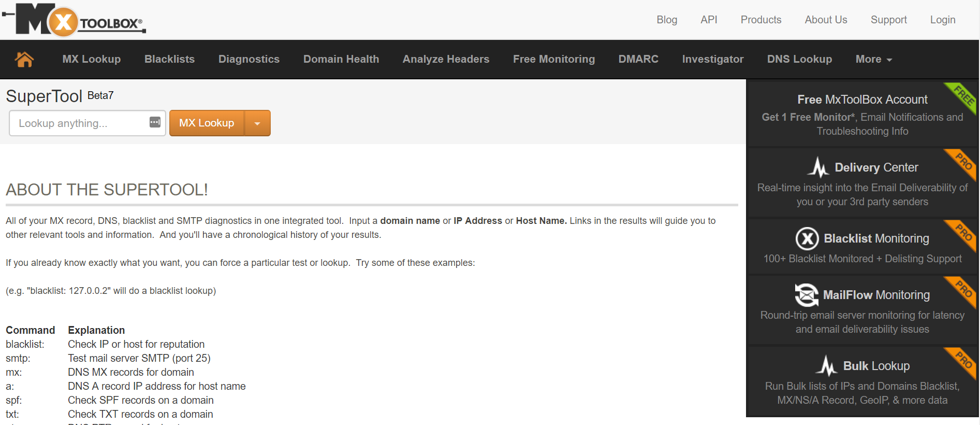This screenshot has width=980, height=425.
Task: Click '100+ Blacklist Monitored + Delisting Support' text
Action: coord(862,259)
